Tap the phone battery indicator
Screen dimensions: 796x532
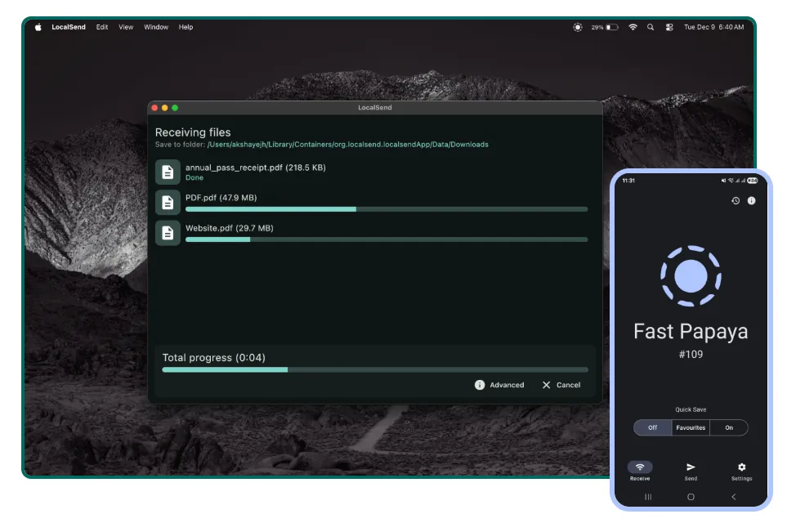753,181
